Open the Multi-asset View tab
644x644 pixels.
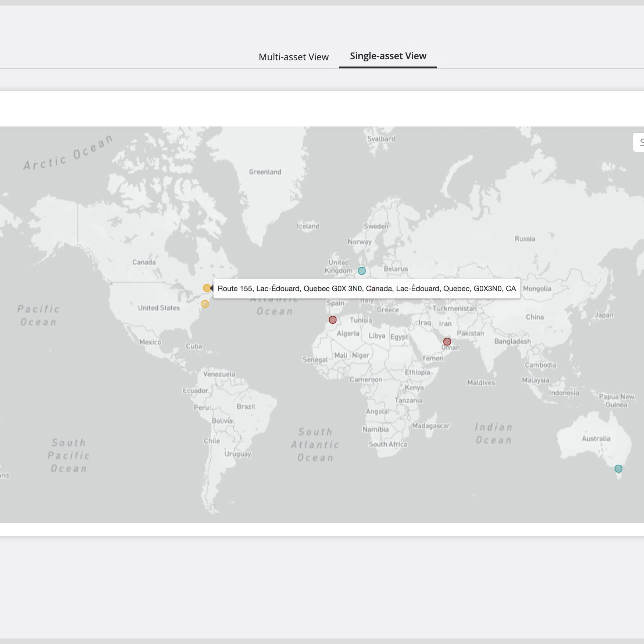tap(293, 57)
